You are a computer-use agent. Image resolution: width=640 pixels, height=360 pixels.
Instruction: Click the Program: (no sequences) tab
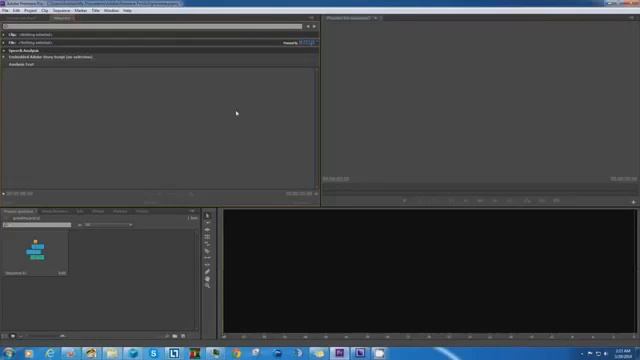(349, 18)
